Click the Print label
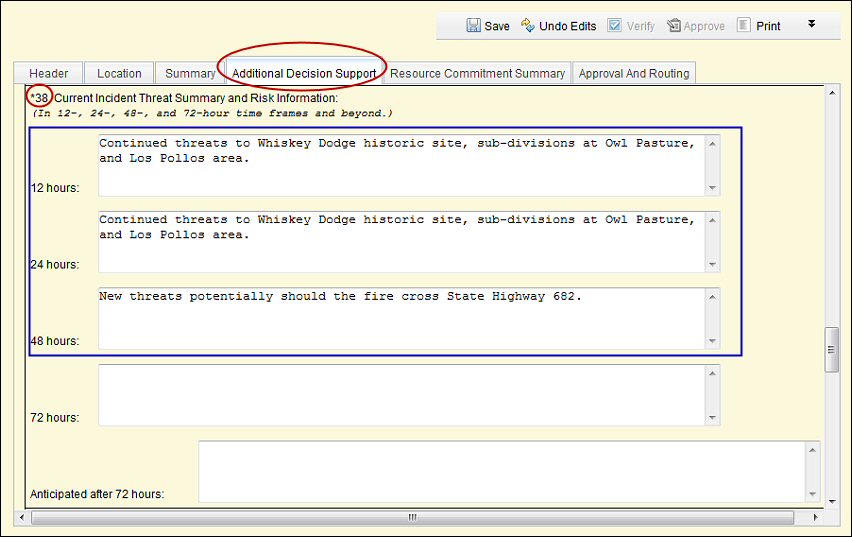852x537 pixels. coord(768,26)
